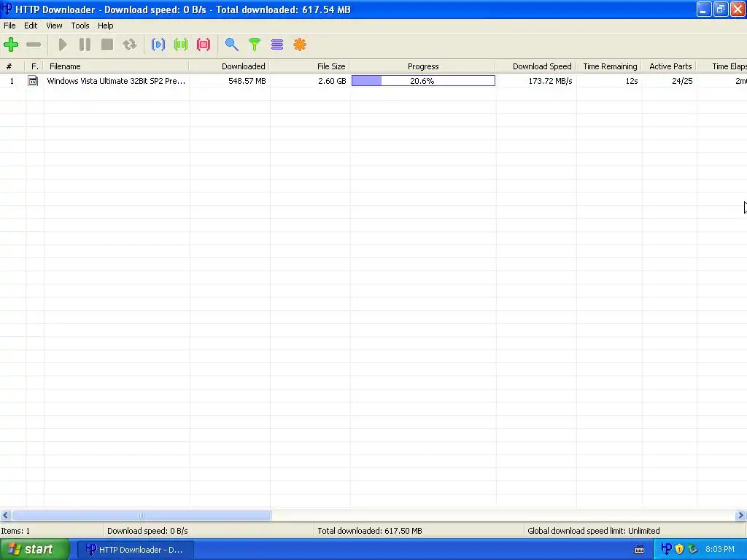Screen dimensions: 747x560
Task: Click the Restart download arrows icon
Action: (x=130, y=44)
